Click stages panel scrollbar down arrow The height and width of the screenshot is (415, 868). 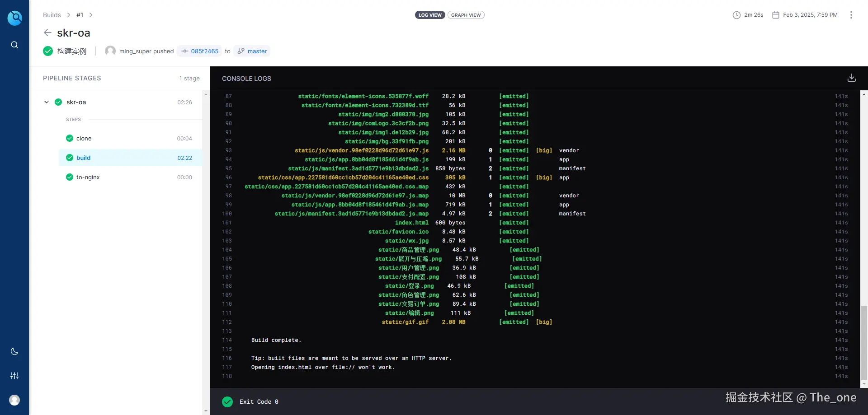(x=206, y=411)
